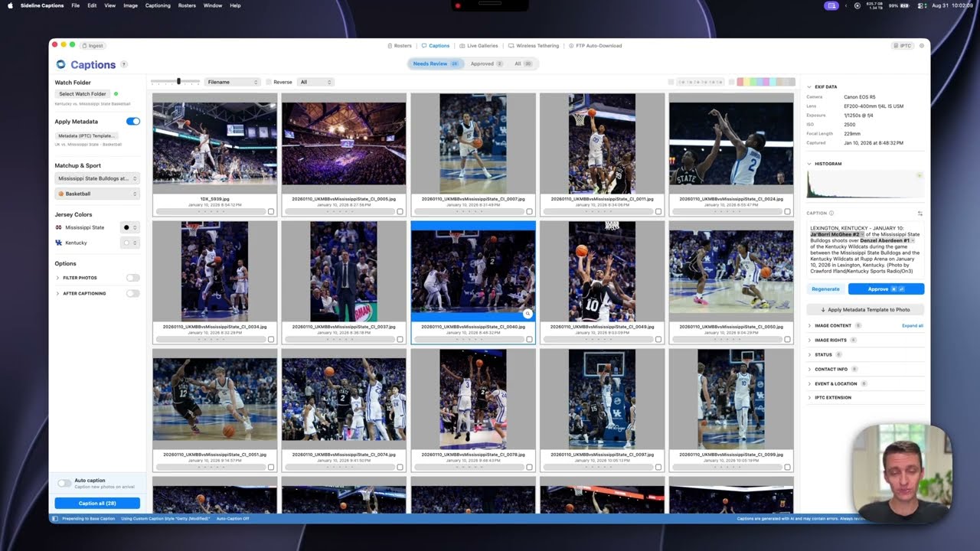Select the CI_0049.jpg photo thumbnail
Image resolution: width=980 pixels, height=551 pixels.
[602, 271]
